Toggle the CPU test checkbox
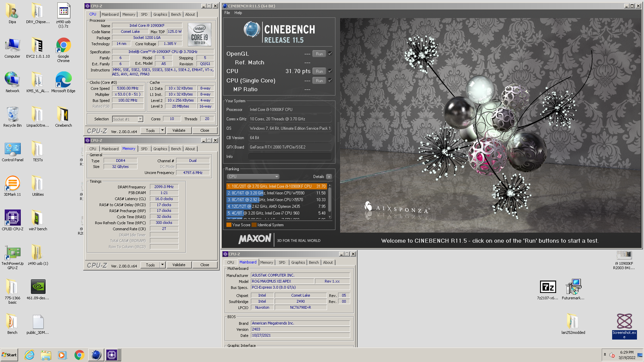 click(330, 71)
